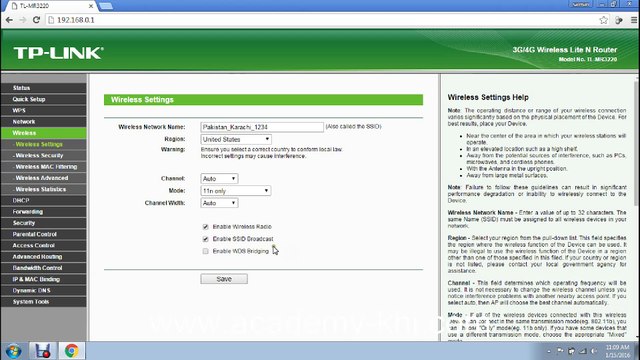
Task: Save the wireless settings
Action: point(224,279)
